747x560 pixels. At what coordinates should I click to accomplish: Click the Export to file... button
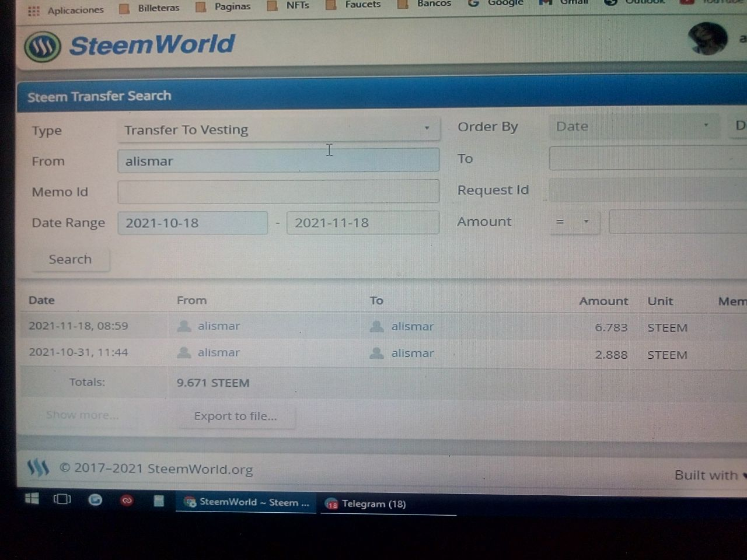pyautogui.click(x=236, y=416)
